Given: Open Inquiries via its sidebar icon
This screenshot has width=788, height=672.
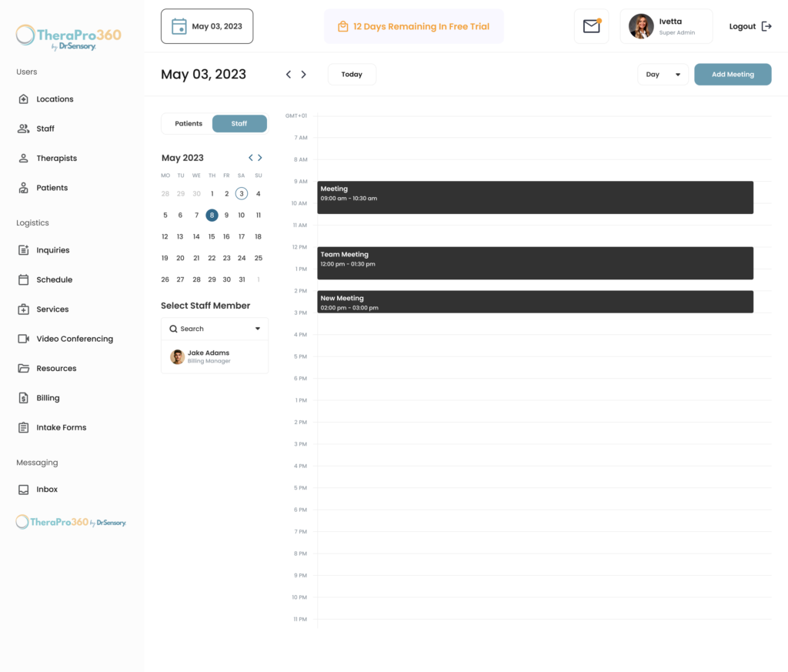Looking at the screenshot, I should click(23, 250).
